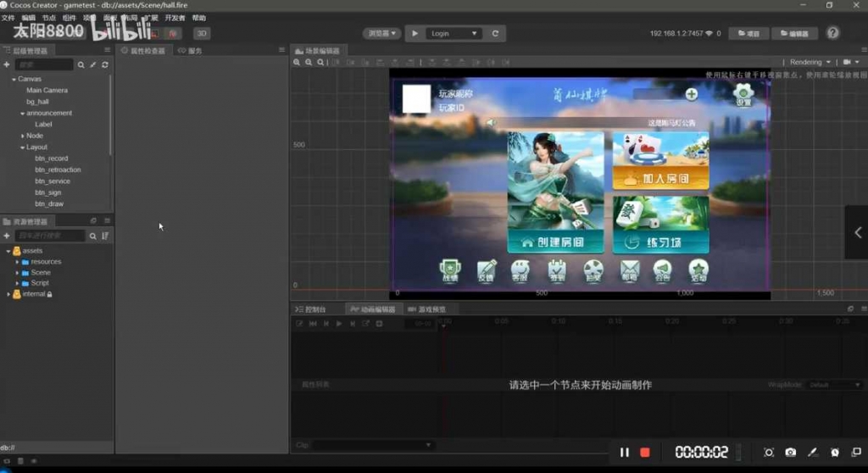The height and width of the screenshot is (473, 868).
Task: Open the 浏览器 preview platform dropdown
Action: pyautogui.click(x=382, y=33)
